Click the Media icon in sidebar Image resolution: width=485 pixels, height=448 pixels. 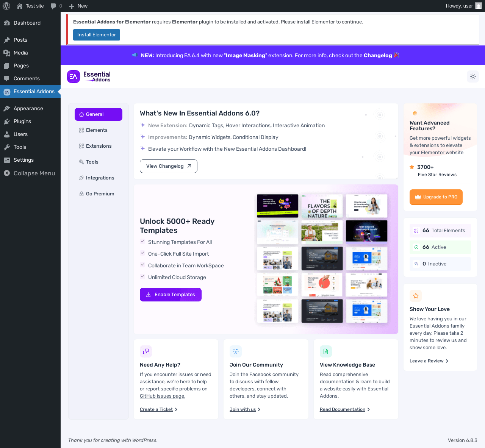tap(7, 53)
